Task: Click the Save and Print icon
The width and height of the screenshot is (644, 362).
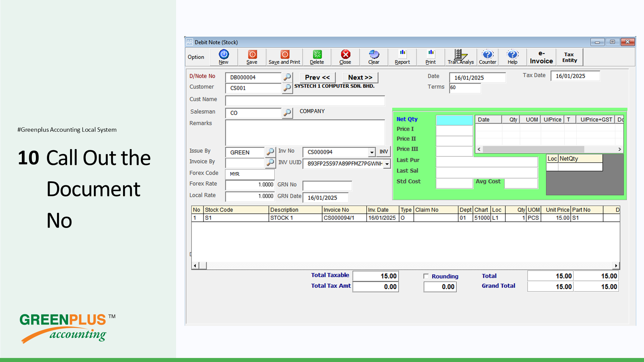Action: pyautogui.click(x=284, y=57)
